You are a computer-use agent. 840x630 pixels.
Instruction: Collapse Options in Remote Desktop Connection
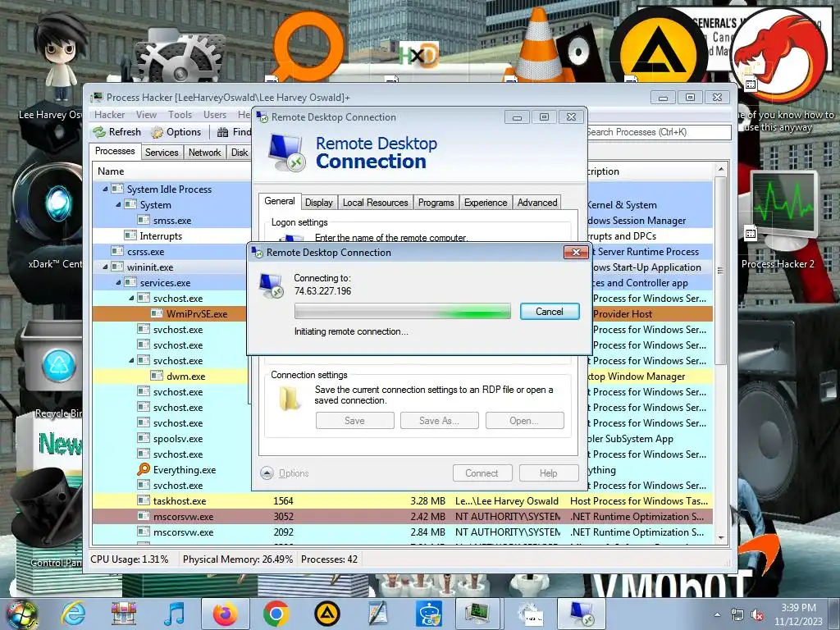click(285, 473)
